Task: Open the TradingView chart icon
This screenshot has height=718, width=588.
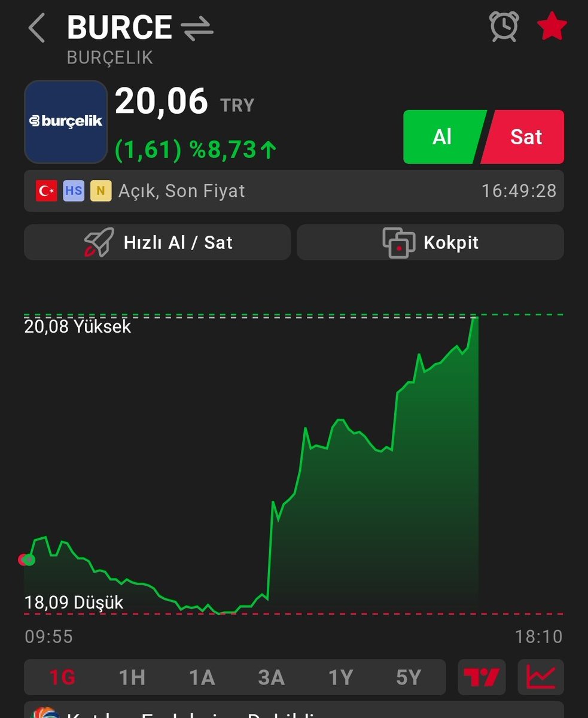Action: [482, 677]
